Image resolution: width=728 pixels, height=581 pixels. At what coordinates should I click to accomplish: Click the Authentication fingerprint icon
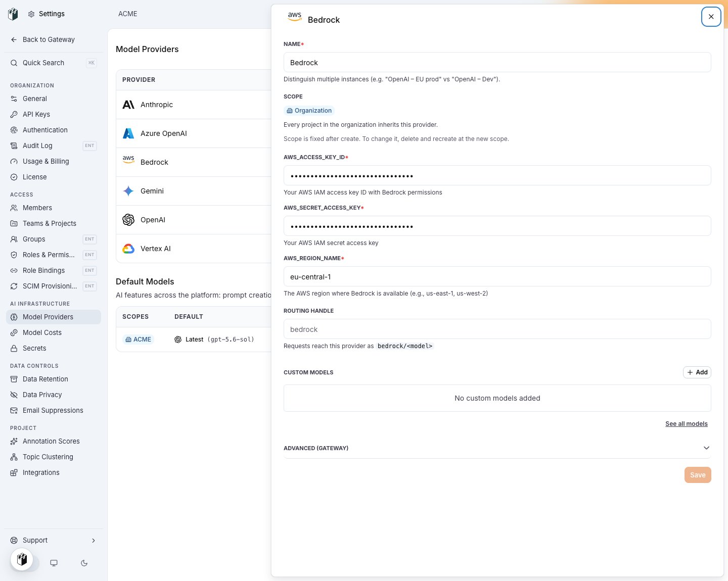(14, 130)
